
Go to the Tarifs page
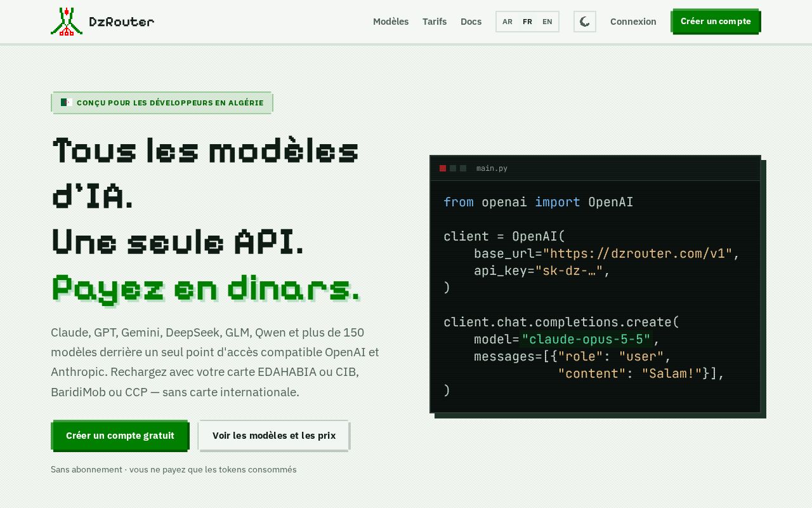tap(435, 22)
